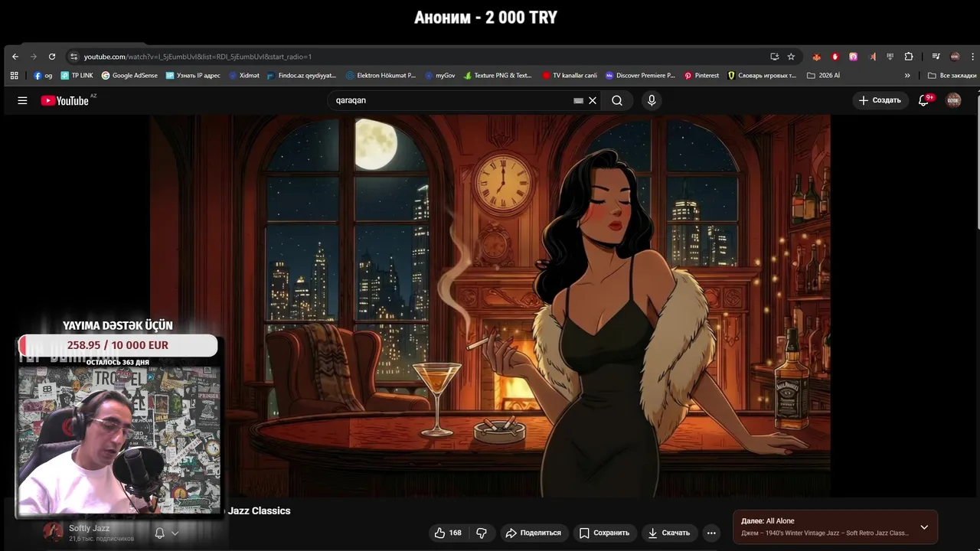
Task: Open the Softly Jazz channel avatar
Action: [54, 532]
